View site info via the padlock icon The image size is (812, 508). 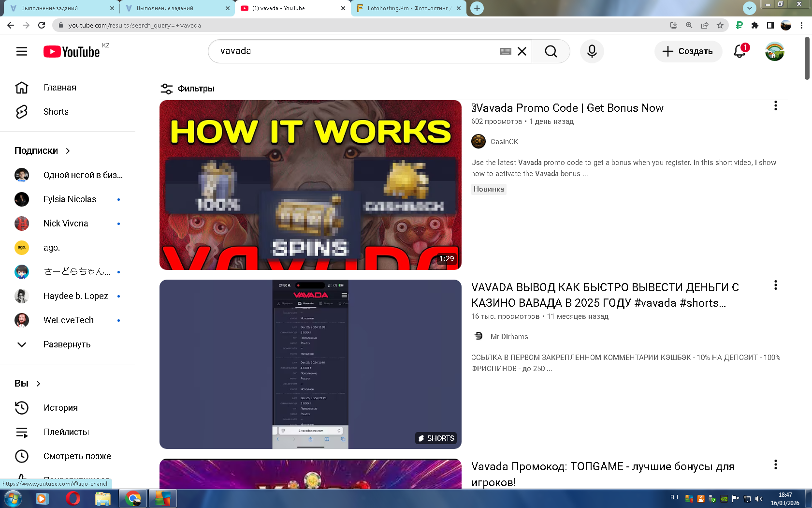[60, 25]
